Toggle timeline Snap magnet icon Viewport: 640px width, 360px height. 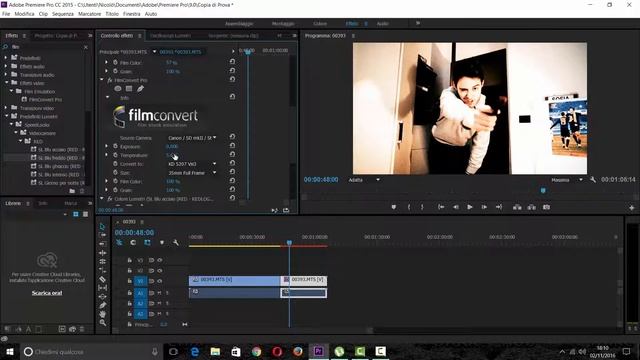133,242
